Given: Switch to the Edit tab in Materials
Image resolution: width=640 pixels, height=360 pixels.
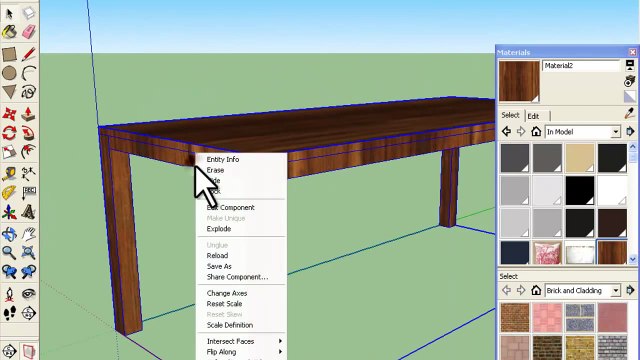Looking at the screenshot, I should click(533, 116).
